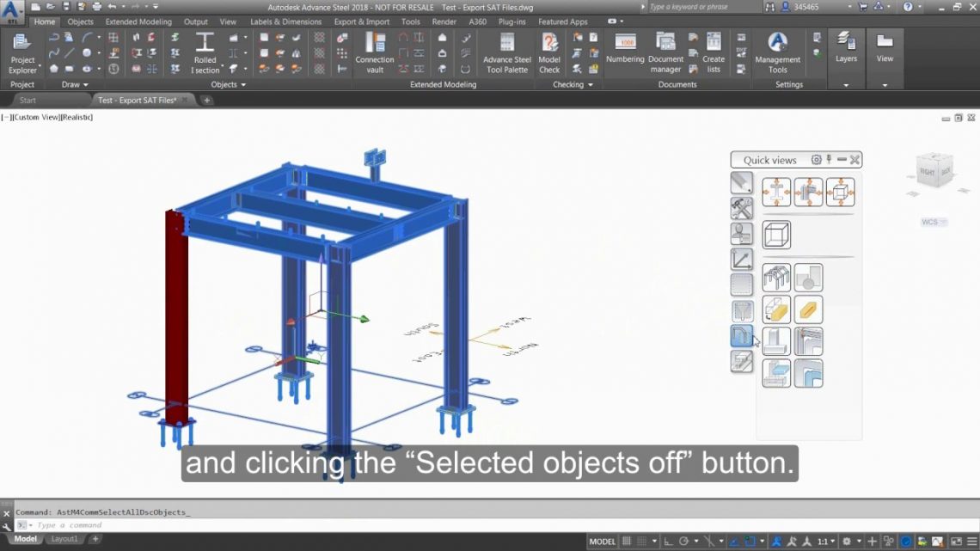Screen dimensions: 980x551
Task: Toggle snap mode in status bar
Action: click(x=642, y=541)
